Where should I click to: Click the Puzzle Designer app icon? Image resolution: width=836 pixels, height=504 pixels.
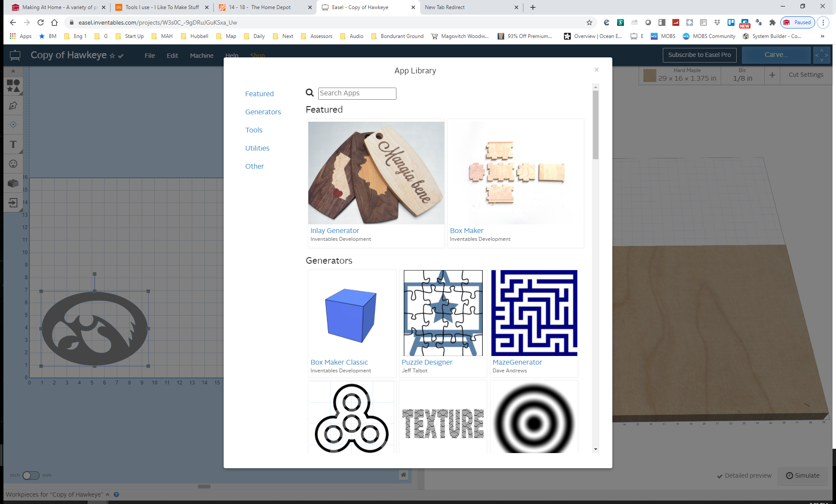pos(443,313)
